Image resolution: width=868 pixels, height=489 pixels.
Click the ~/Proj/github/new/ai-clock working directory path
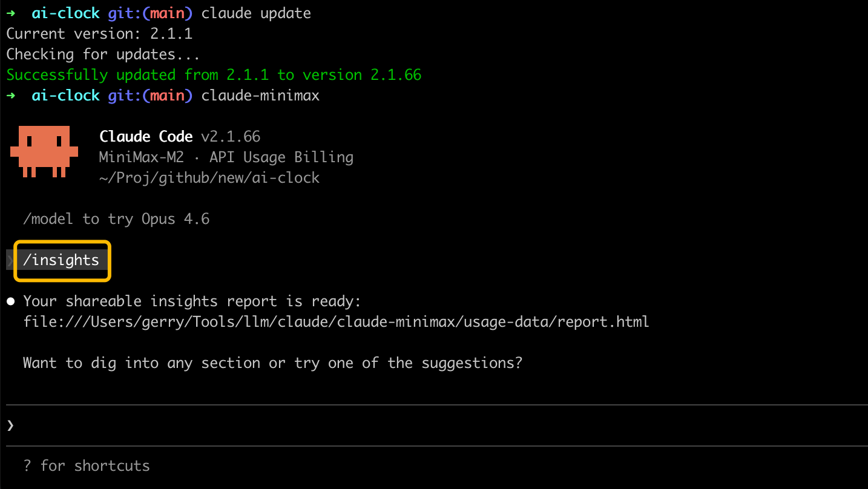tap(209, 178)
